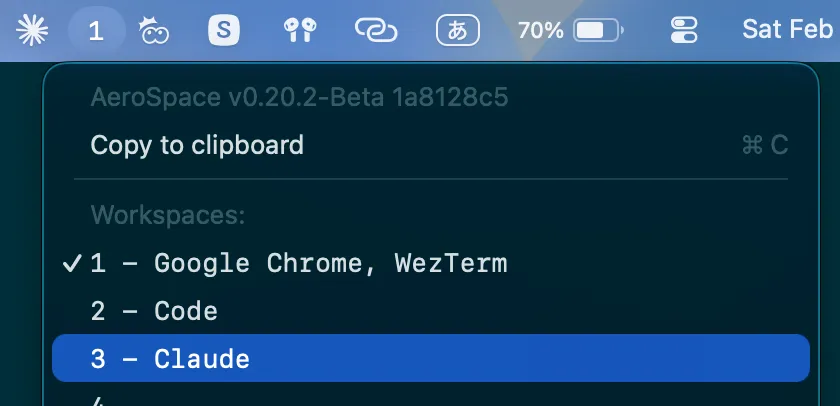Click the battery level icon

pos(599,31)
